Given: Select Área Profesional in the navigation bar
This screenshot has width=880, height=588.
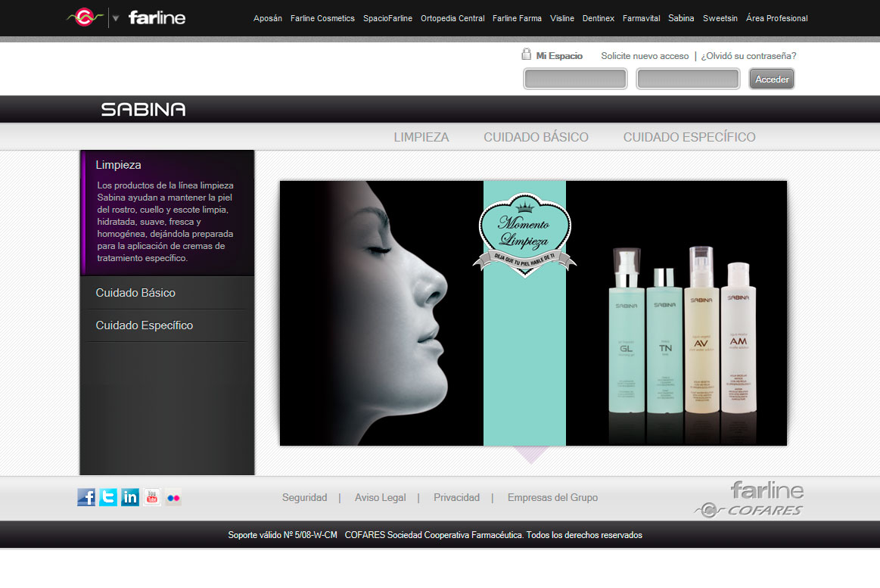Looking at the screenshot, I should click(x=776, y=18).
